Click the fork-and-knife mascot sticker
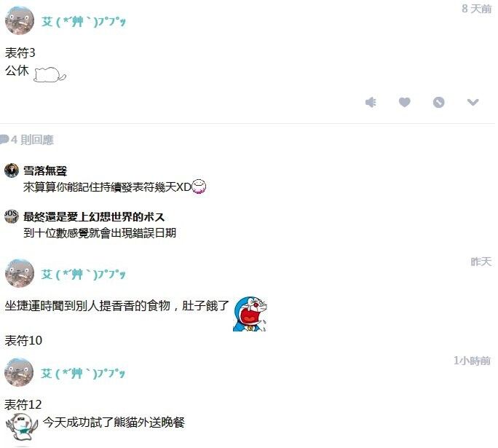 click(21, 428)
